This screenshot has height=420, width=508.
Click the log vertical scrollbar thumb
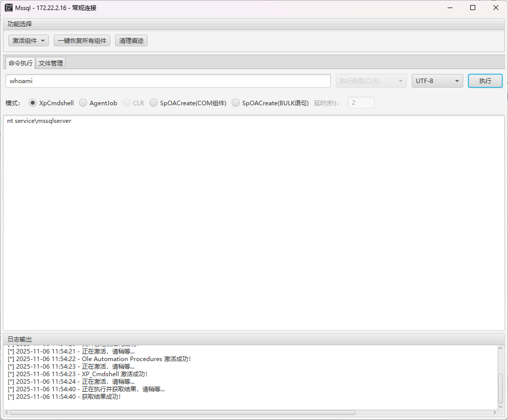click(x=500, y=388)
